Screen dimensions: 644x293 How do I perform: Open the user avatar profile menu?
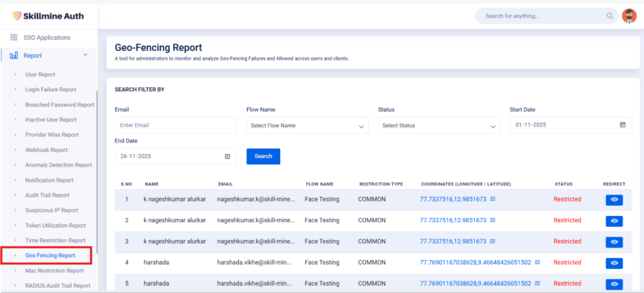pyautogui.click(x=629, y=16)
